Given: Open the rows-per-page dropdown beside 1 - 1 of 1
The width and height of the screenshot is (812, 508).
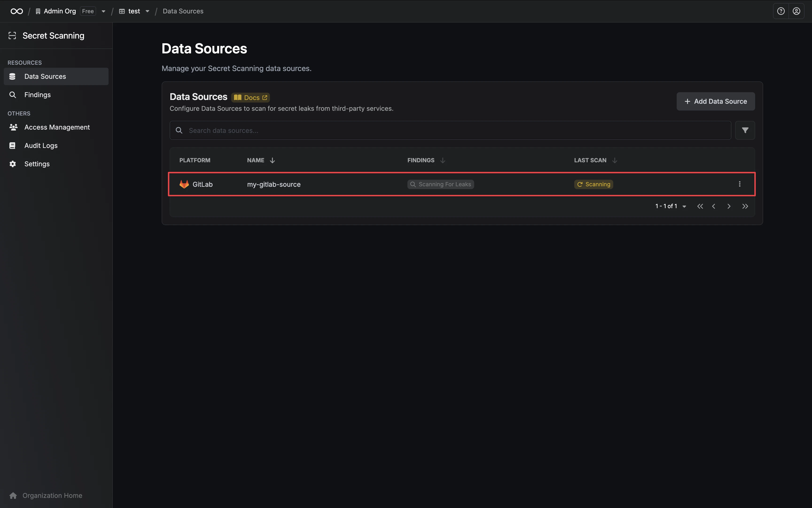Looking at the screenshot, I should 684,207.
